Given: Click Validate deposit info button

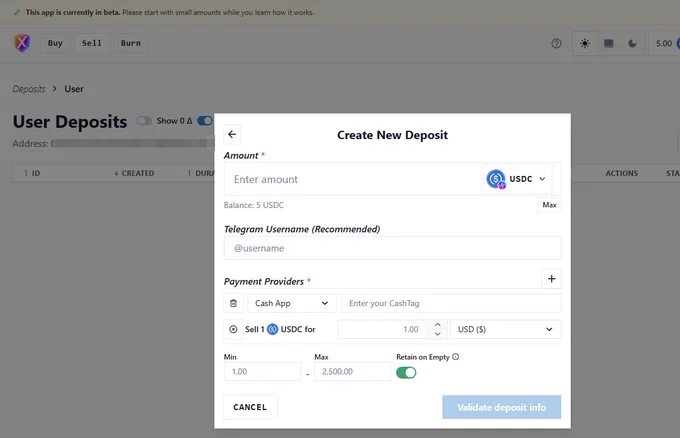Looking at the screenshot, I should coord(501,407).
